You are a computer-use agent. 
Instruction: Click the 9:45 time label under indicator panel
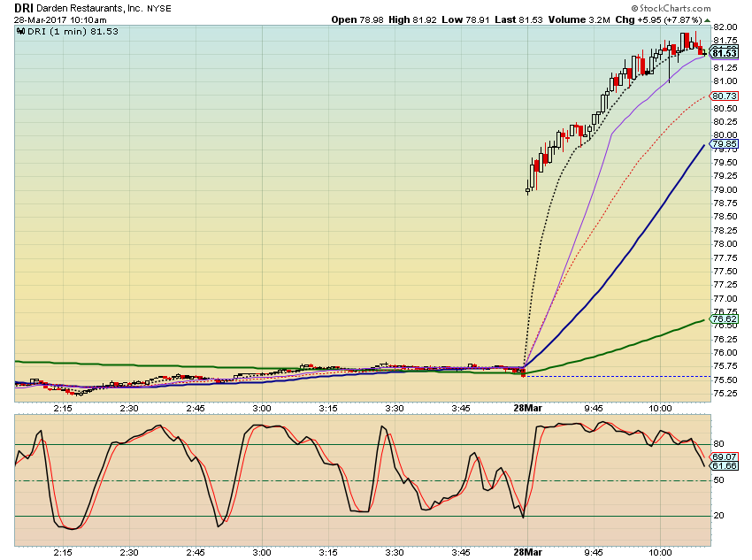click(x=594, y=552)
